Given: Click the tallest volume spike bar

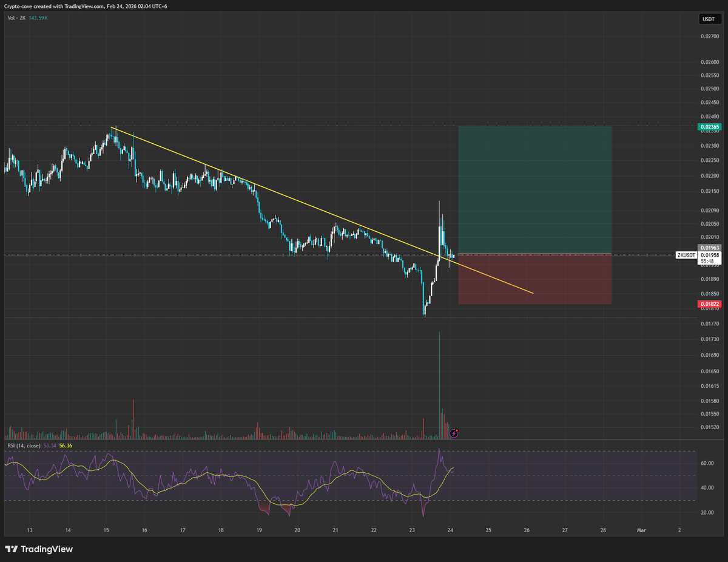Looking at the screenshot, I should [x=439, y=385].
